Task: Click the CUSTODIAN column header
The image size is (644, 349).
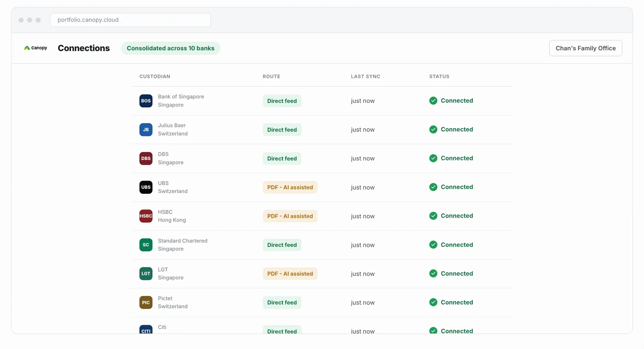Action: (x=155, y=76)
